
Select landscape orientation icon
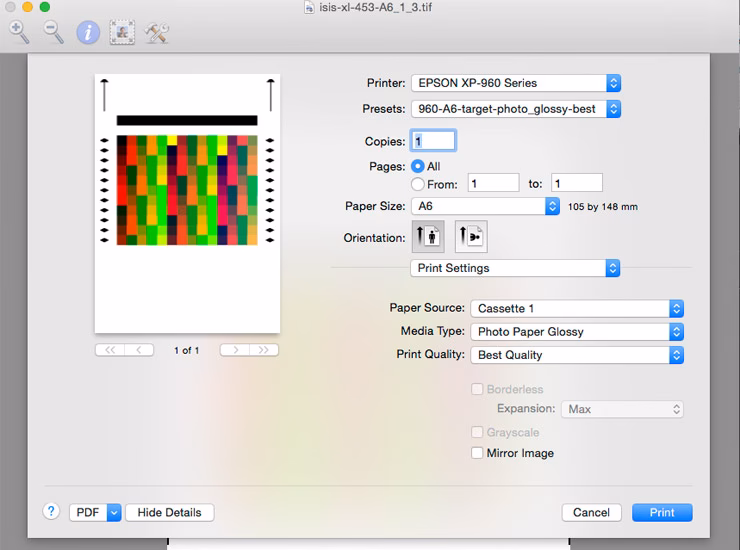coord(470,237)
